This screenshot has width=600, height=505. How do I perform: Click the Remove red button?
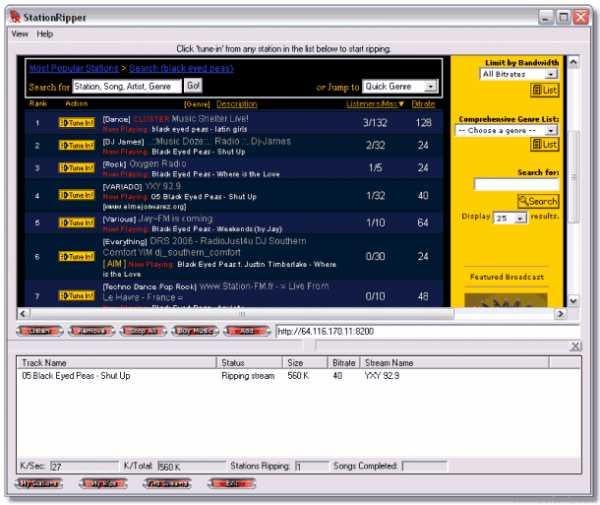pyautogui.click(x=92, y=331)
